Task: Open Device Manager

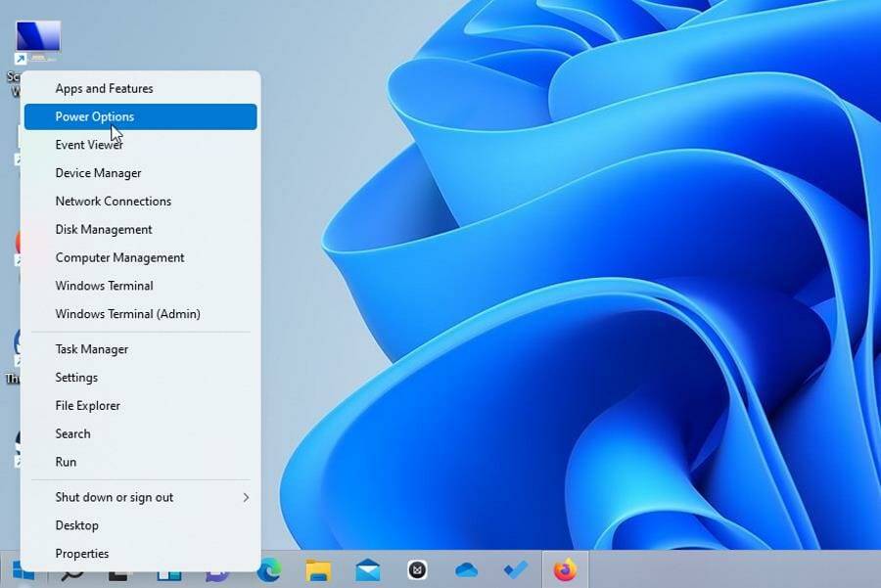Action: pyautogui.click(x=100, y=172)
